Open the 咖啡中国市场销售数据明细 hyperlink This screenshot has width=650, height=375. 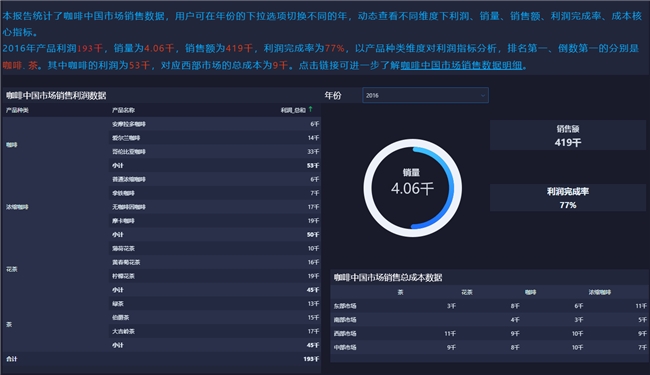click(461, 65)
